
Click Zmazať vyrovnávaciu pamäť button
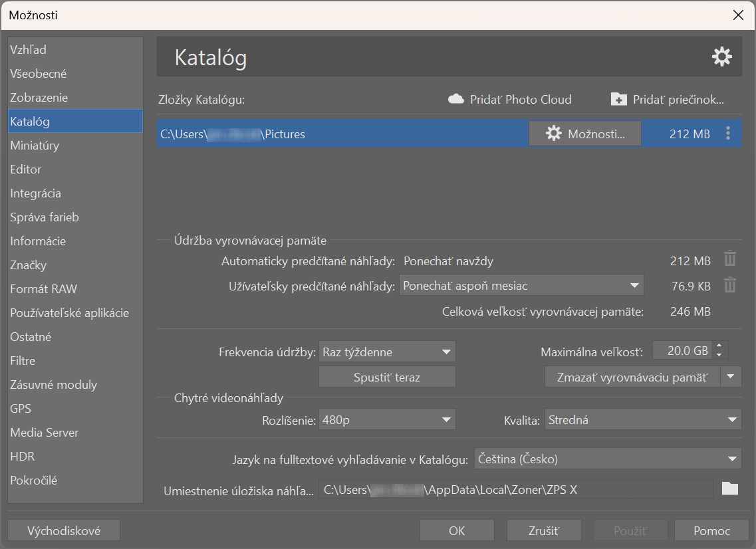click(632, 377)
